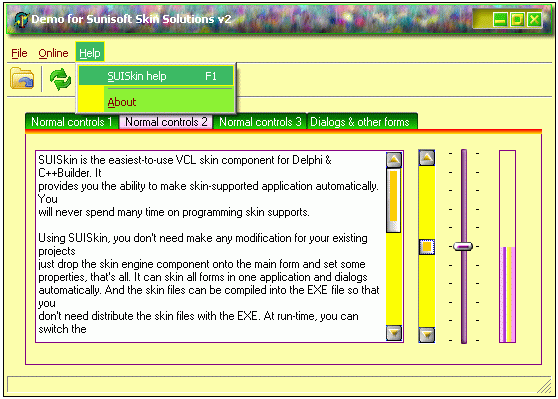Click the green refresh arrows icon
Image resolution: width=558 pixels, height=399 pixels.
(x=60, y=79)
